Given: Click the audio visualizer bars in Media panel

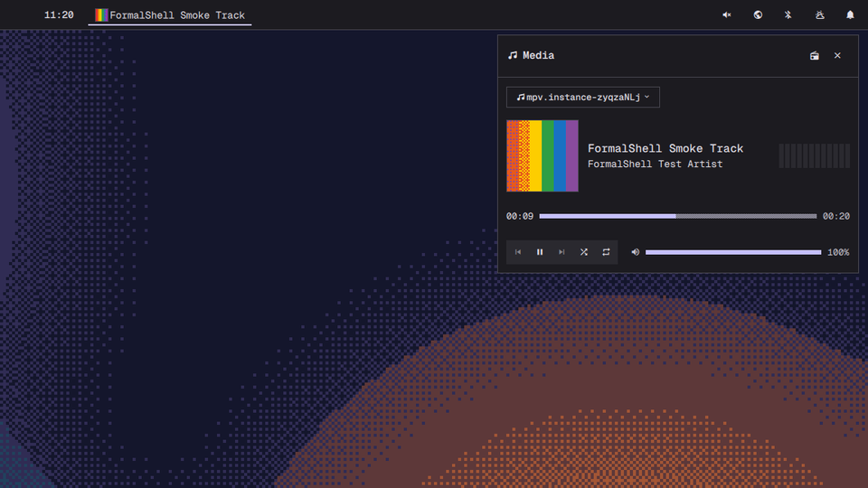Looking at the screenshot, I should pyautogui.click(x=815, y=156).
